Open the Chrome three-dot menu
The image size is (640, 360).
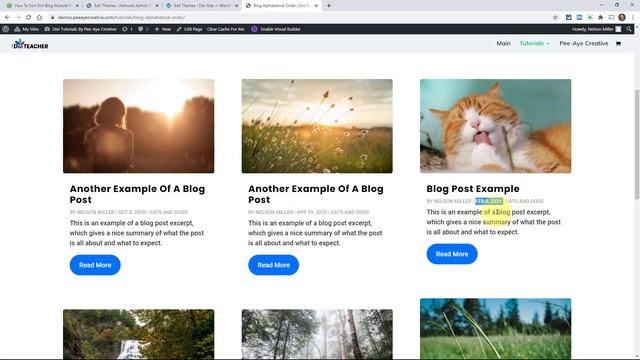(x=633, y=18)
